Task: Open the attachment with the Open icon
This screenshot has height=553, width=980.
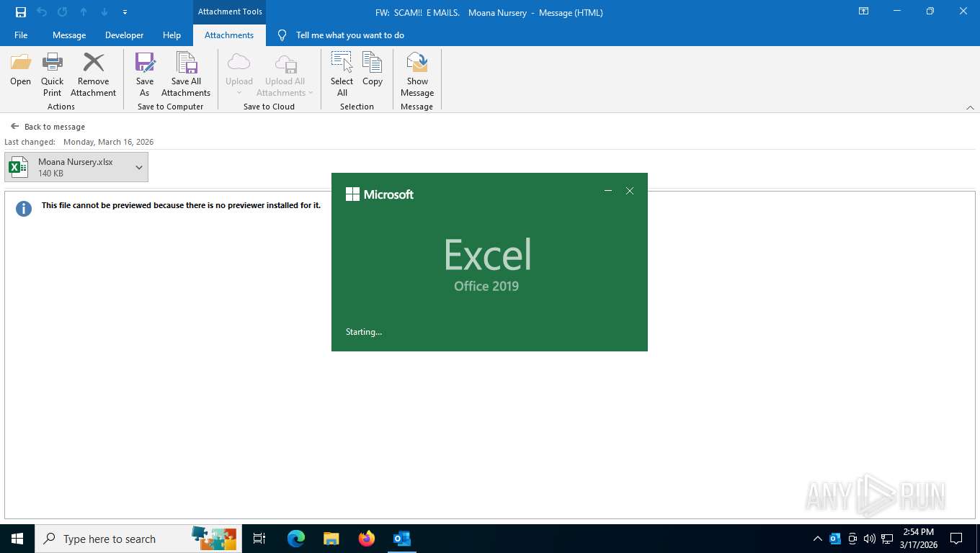Action: [20, 70]
